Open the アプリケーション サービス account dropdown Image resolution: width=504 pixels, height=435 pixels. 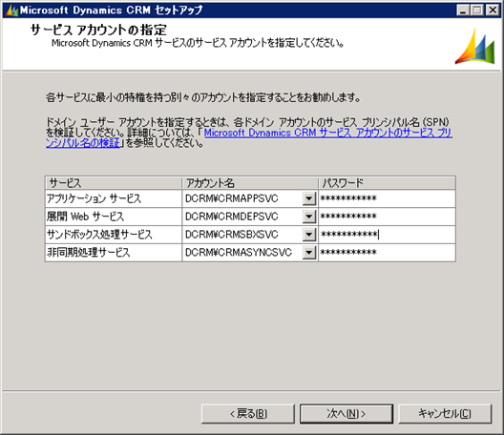309,198
